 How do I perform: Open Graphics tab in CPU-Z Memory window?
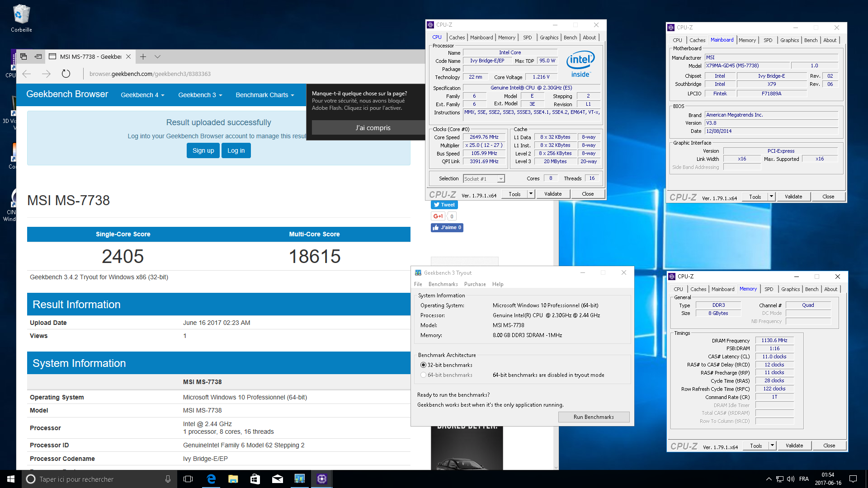[x=790, y=289]
